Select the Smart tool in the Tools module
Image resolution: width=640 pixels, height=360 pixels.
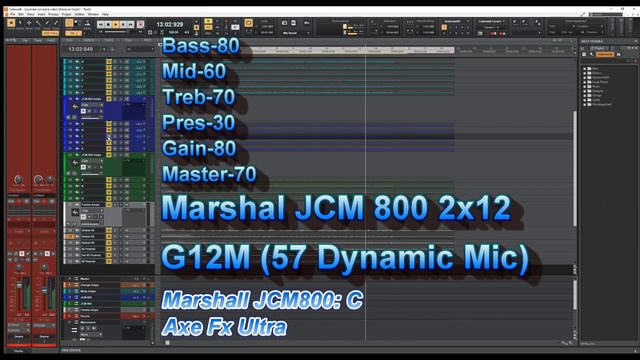tap(11, 23)
